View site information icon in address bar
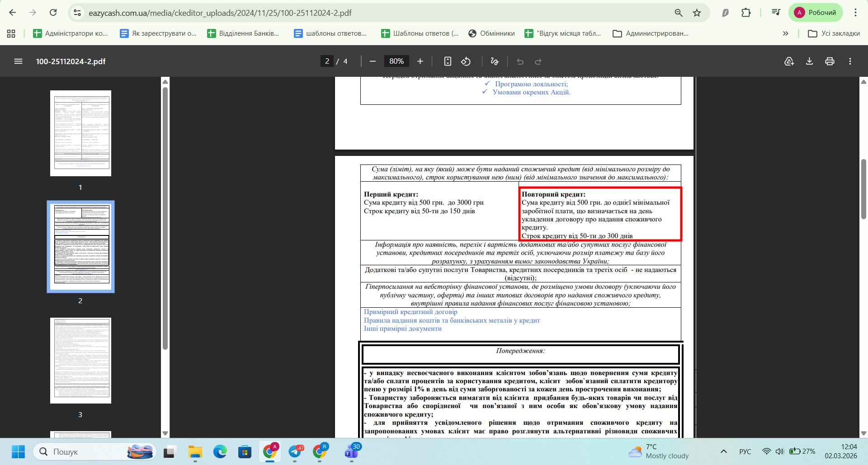This screenshot has height=465, width=868. [77, 13]
